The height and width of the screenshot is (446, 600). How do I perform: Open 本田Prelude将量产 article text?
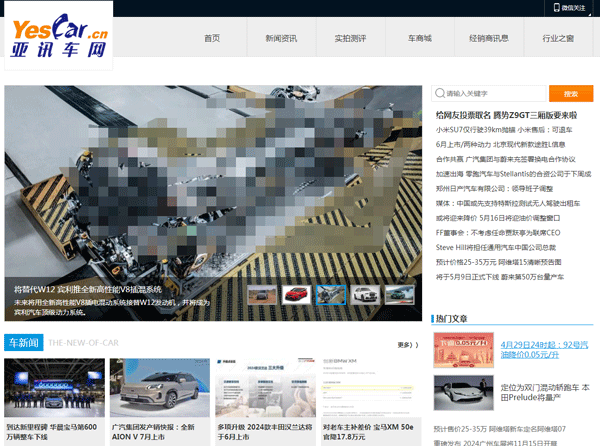pyautogui.click(x=545, y=392)
